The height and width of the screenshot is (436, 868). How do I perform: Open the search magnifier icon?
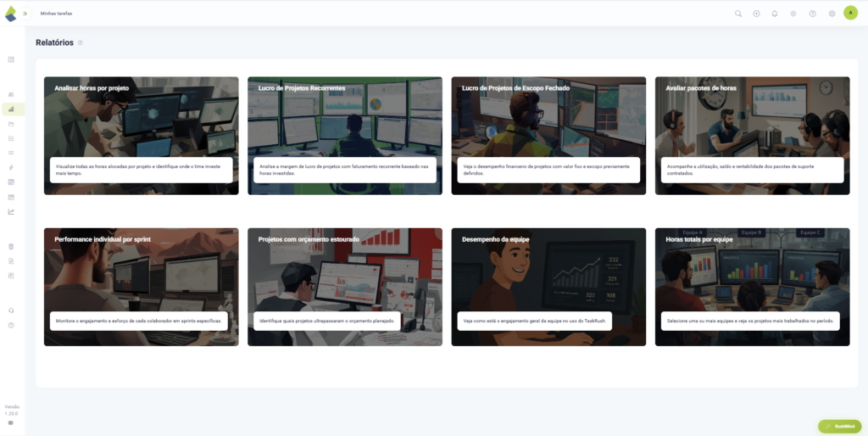point(738,14)
